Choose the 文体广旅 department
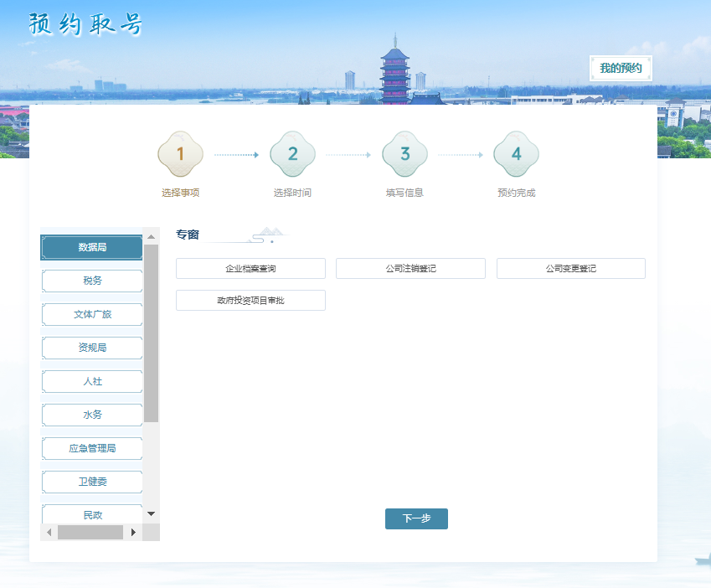 click(92, 315)
